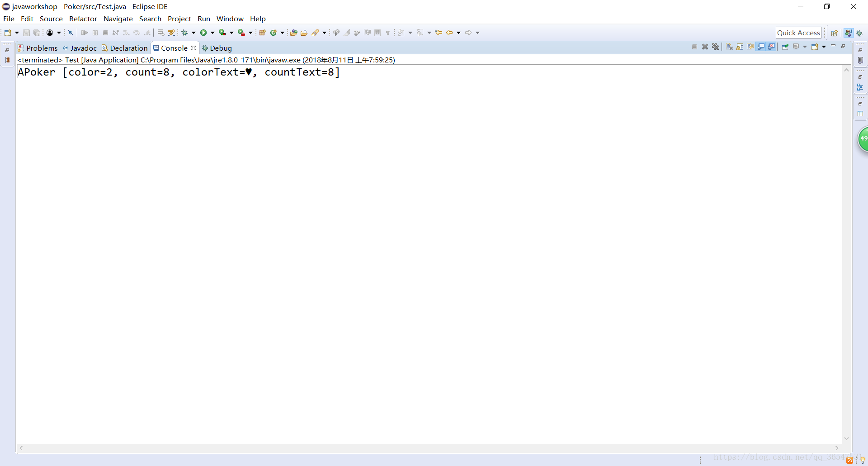The width and height of the screenshot is (868, 466).
Task: Open the Project menu
Action: click(179, 19)
